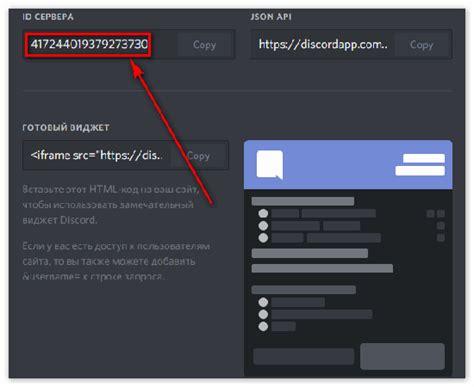Copy the premade widget iframe code
This screenshot has height=387, width=474.
tap(199, 156)
